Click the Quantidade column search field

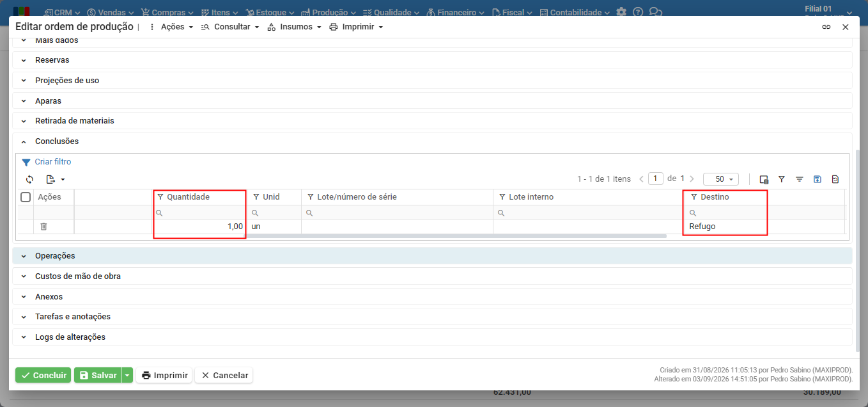tap(199, 212)
